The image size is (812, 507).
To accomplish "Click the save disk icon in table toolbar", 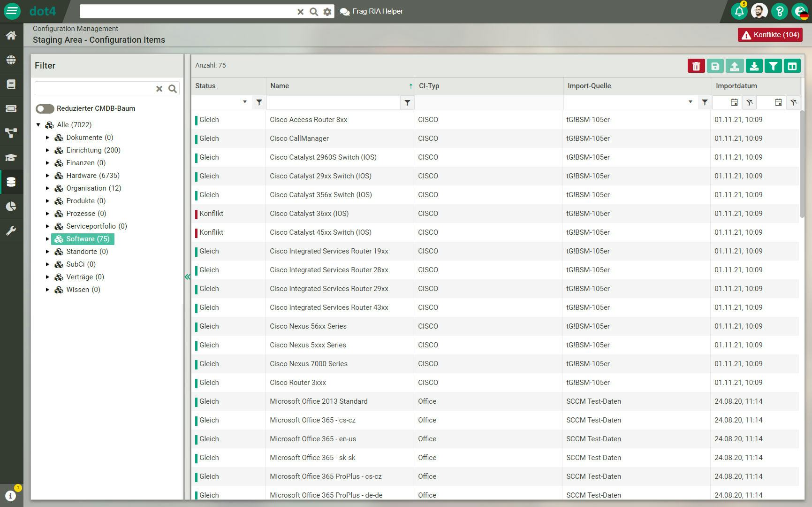I will point(715,66).
